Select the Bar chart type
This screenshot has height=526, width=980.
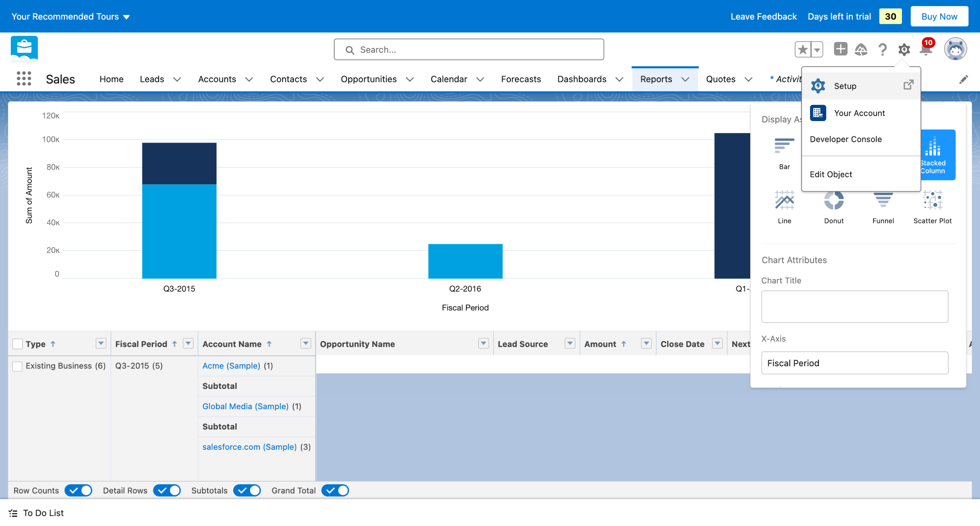(784, 154)
